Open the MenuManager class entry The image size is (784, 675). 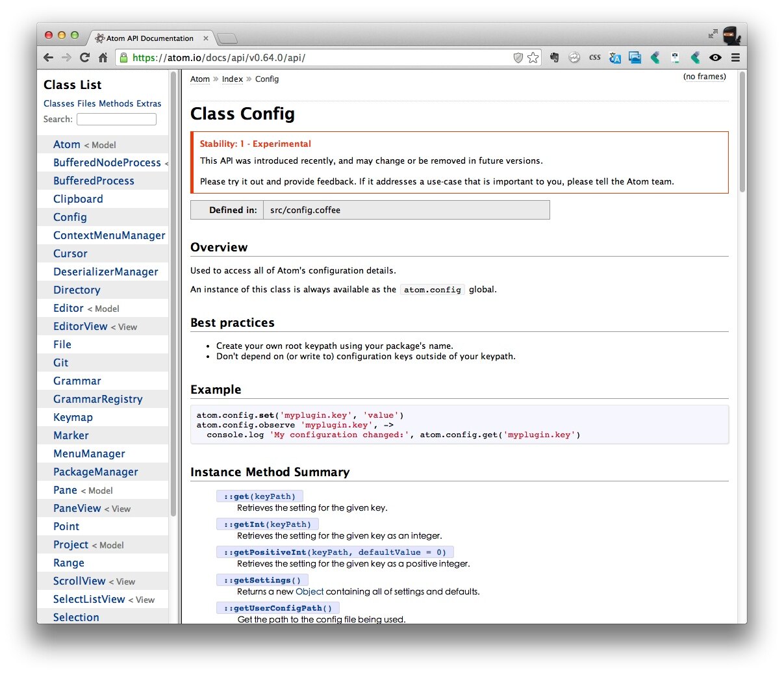coord(89,453)
